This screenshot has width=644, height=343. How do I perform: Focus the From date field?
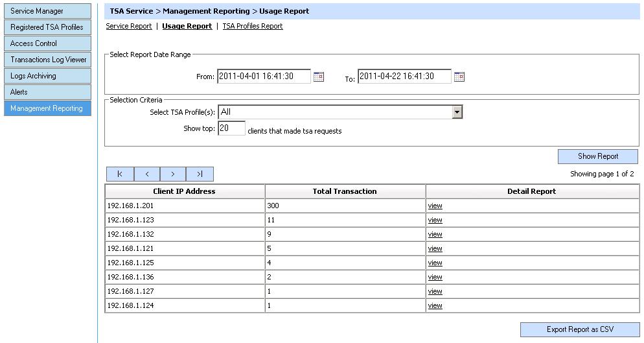[264, 76]
